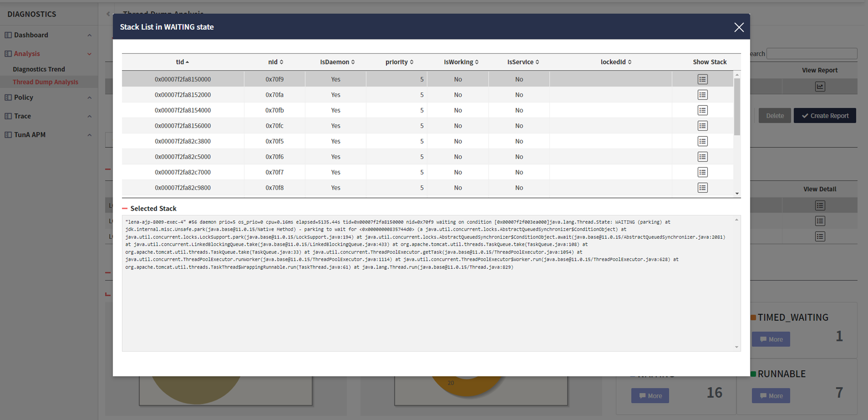Expand the Dashboard section

[89, 35]
